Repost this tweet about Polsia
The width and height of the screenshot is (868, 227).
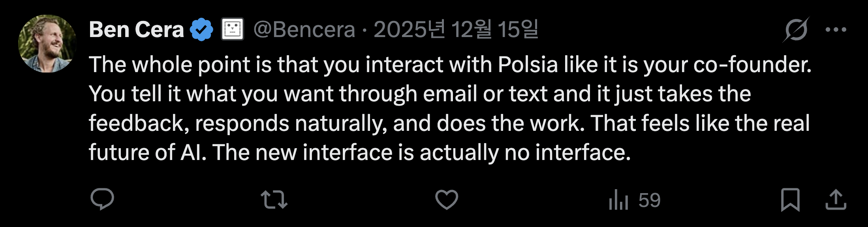[x=274, y=199]
